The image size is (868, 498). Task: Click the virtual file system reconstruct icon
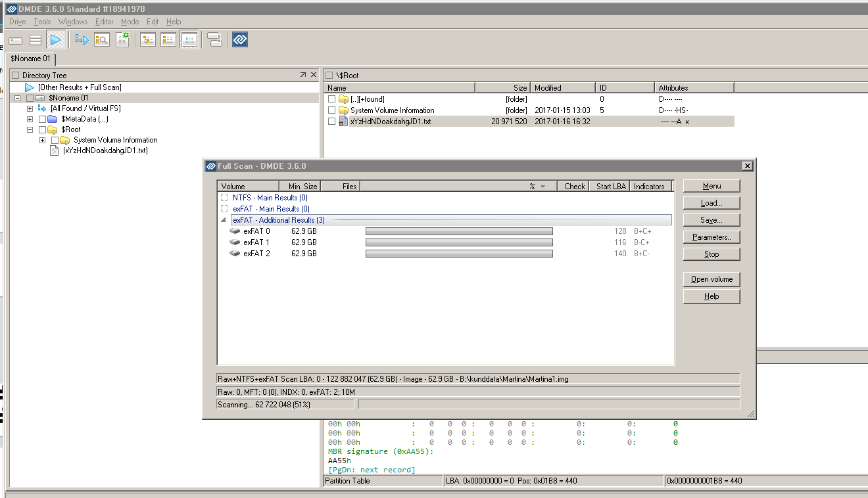pos(82,40)
